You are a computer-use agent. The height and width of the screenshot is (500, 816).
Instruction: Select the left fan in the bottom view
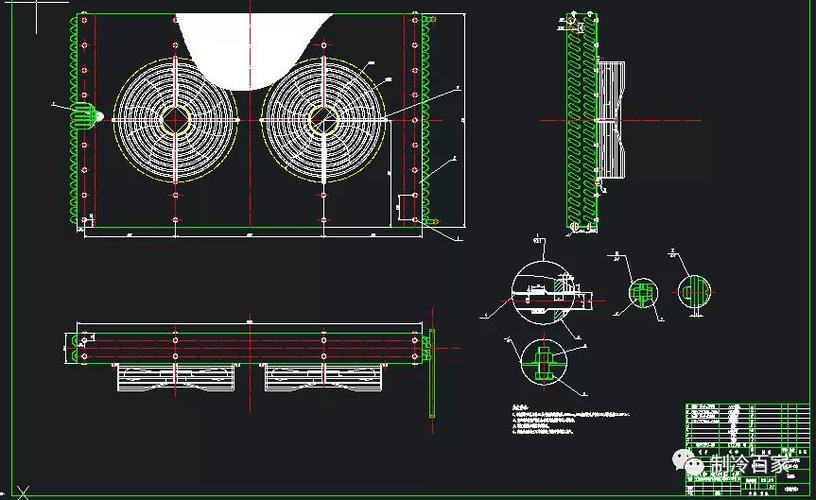point(176,377)
